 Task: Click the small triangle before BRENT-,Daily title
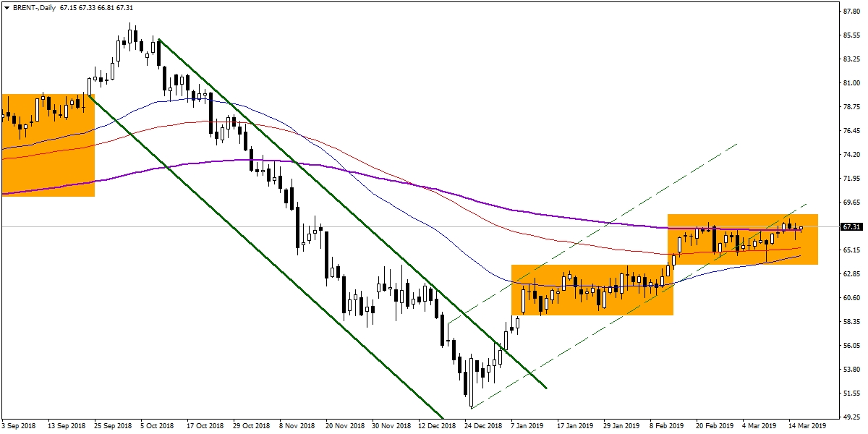click(6, 7)
